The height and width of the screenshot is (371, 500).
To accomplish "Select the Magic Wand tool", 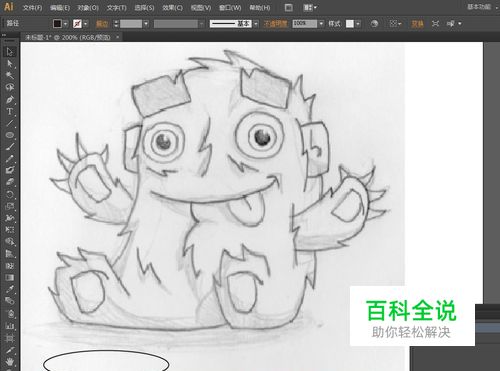I will click(x=10, y=75).
